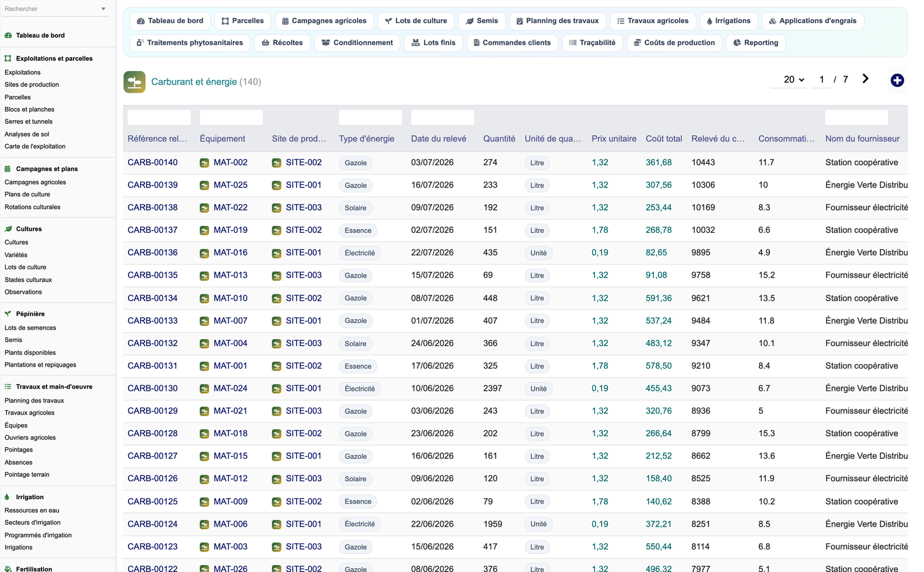Click the MAT-002 equipment icon in first row
924x572 pixels.
pos(204,163)
